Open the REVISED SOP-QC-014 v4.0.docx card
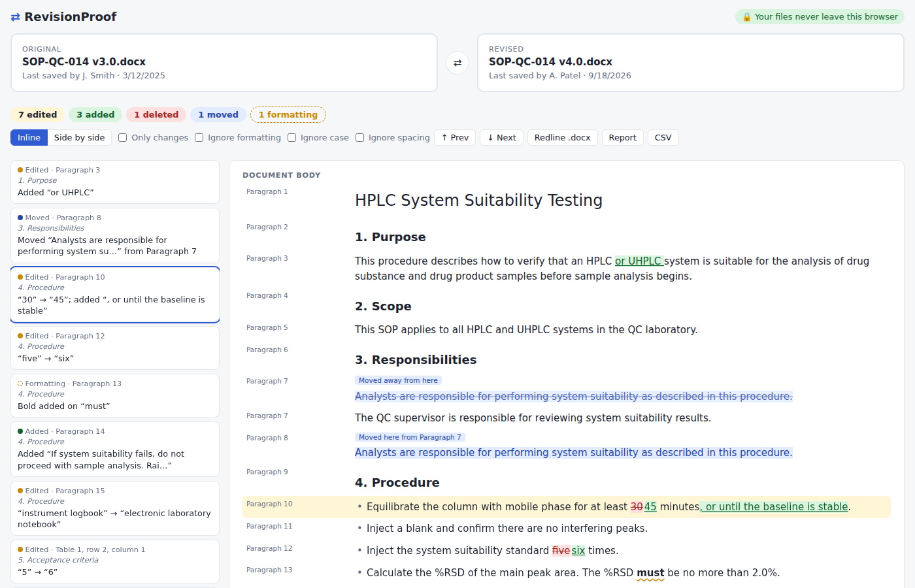The image size is (915, 588). pyautogui.click(x=691, y=63)
